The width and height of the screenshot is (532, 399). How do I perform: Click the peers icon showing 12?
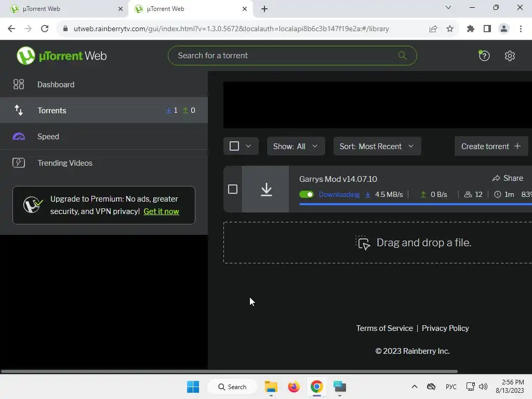(468, 194)
